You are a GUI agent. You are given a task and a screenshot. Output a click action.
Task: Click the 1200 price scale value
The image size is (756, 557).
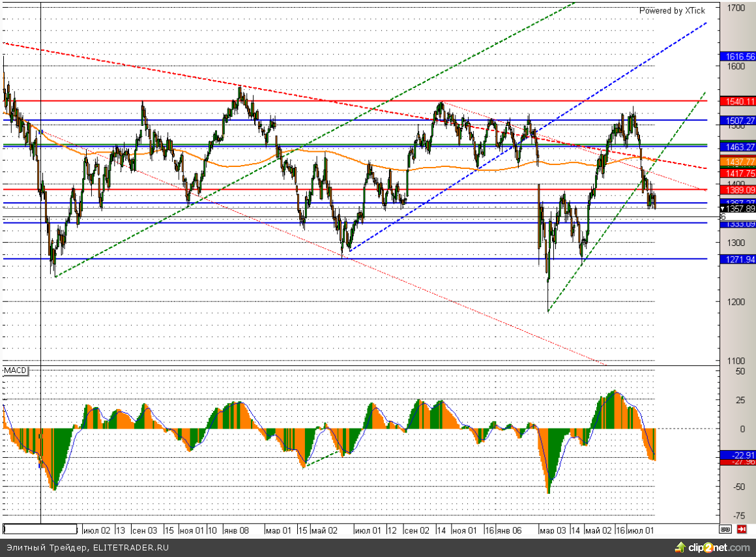pyautogui.click(x=736, y=302)
